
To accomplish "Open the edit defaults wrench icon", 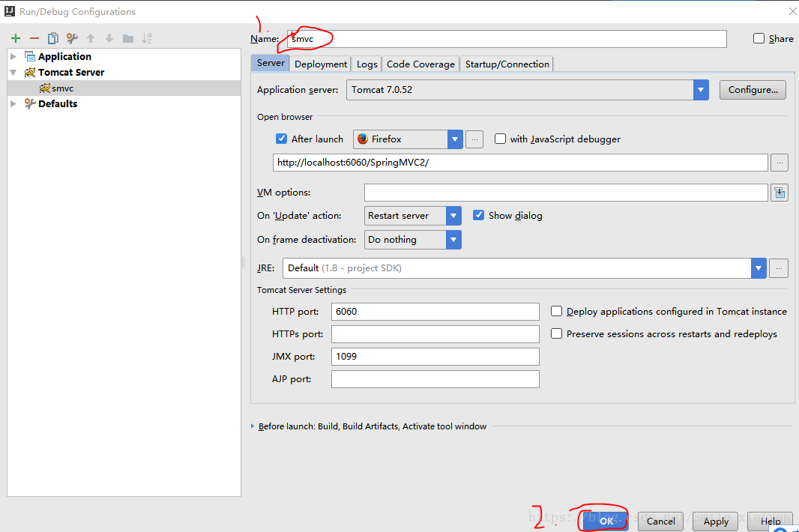I will [x=72, y=38].
